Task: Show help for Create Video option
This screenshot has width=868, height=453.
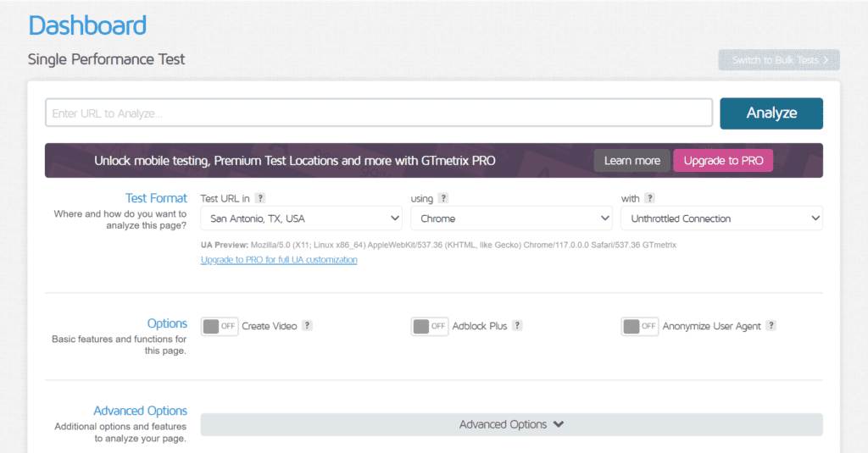Action: (x=307, y=326)
